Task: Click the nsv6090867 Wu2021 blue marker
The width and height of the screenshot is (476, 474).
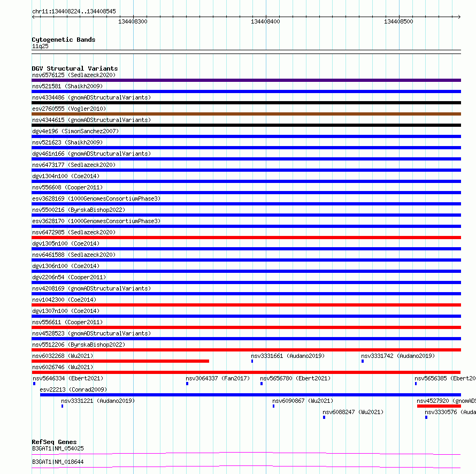Action: click(x=273, y=406)
